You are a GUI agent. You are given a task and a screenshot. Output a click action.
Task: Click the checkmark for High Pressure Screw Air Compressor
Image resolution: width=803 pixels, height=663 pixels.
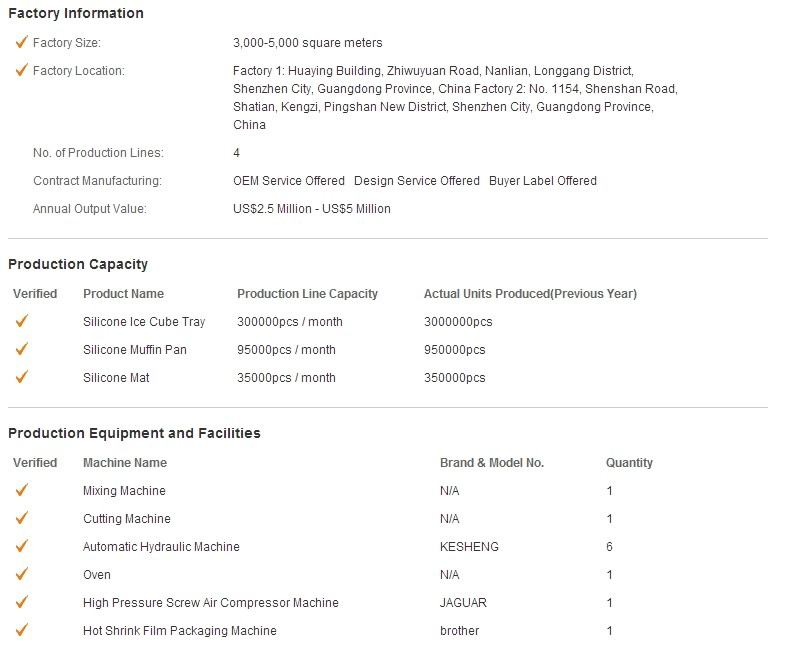click(x=22, y=602)
